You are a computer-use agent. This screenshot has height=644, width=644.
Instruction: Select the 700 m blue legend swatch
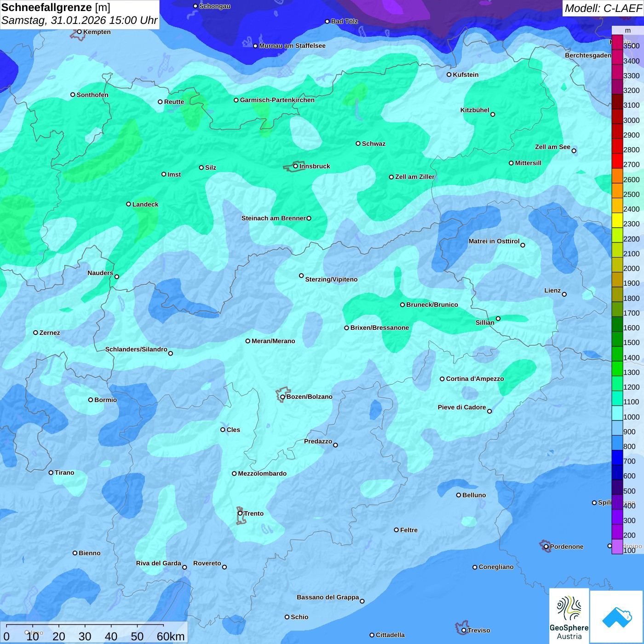point(617,457)
